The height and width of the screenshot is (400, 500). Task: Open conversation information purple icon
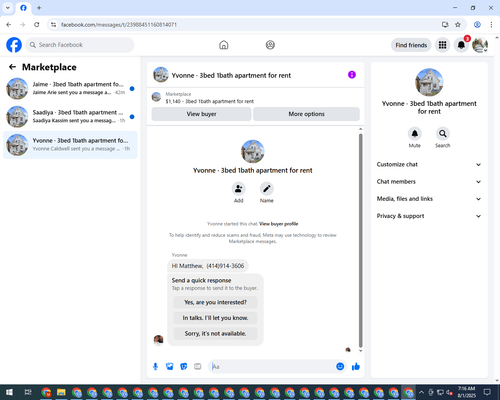[x=352, y=75]
